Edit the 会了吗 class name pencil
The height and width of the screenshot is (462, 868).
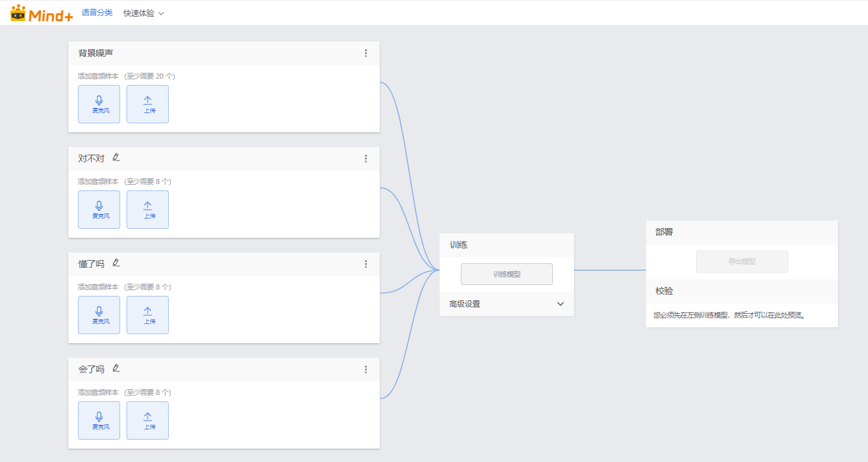pos(116,368)
